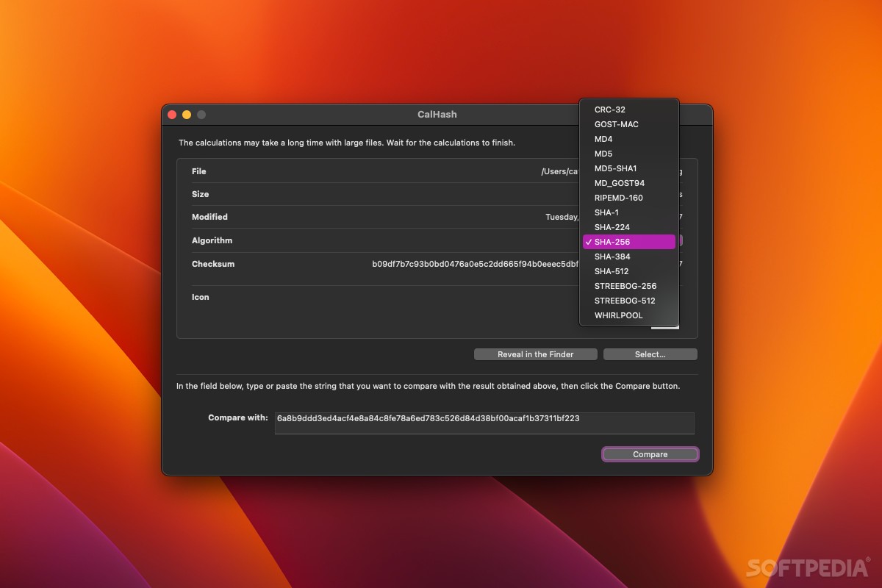Screen dimensions: 882x588
Task: Choose CRC-32 from the algorithm list
Action: click(629, 110)
